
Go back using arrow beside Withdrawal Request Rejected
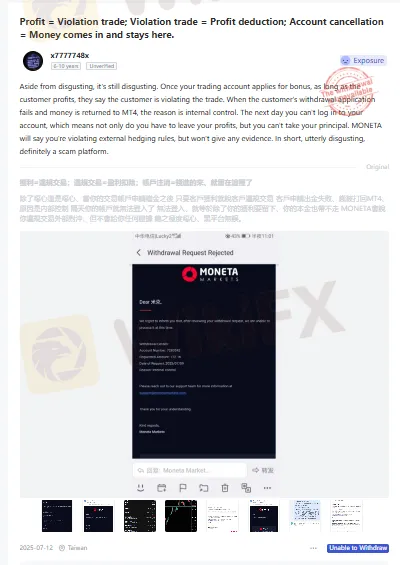coord(139,253)
